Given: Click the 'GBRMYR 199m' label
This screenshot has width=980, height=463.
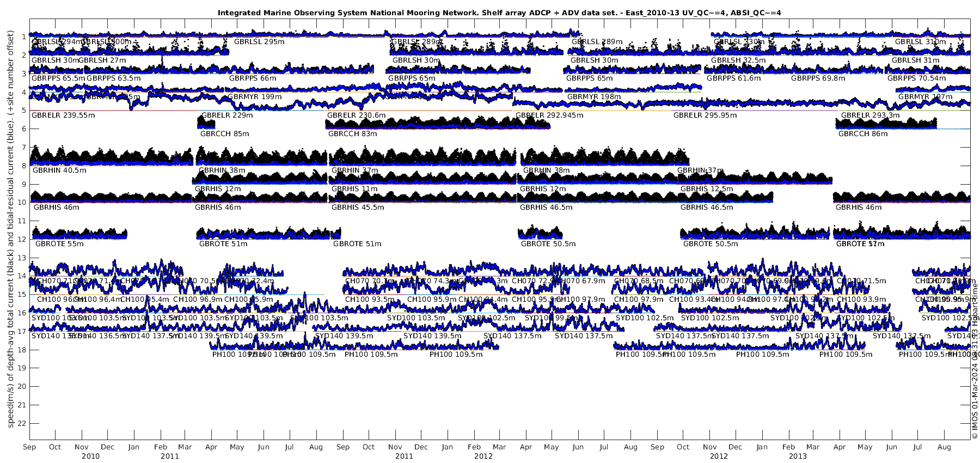Looking at the screenshot, I should click(255, 96).
